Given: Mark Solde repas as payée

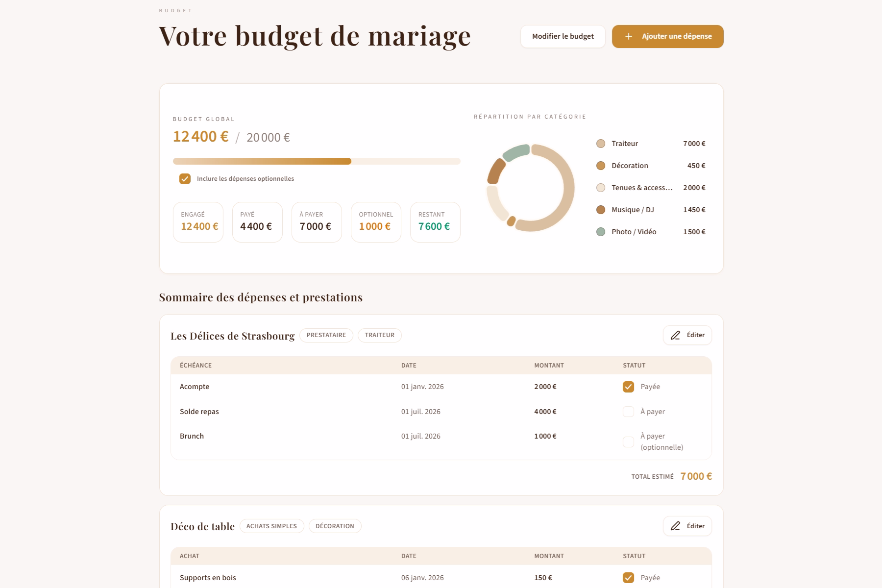Looking at the screenshot, I should click(628, 412).
